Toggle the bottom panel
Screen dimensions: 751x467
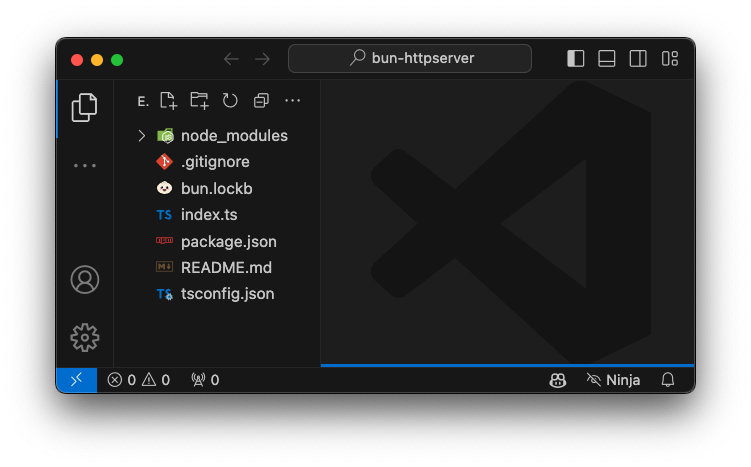click(x=606, y=58)
